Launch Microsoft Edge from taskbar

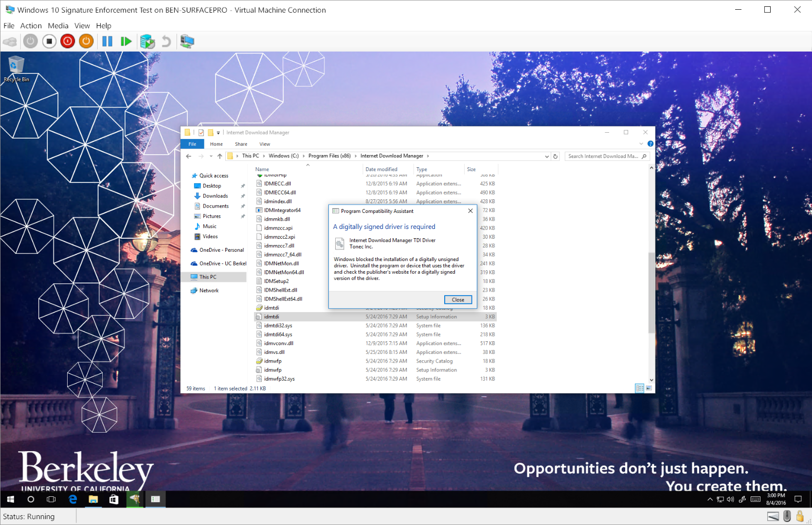pos(72,499)
